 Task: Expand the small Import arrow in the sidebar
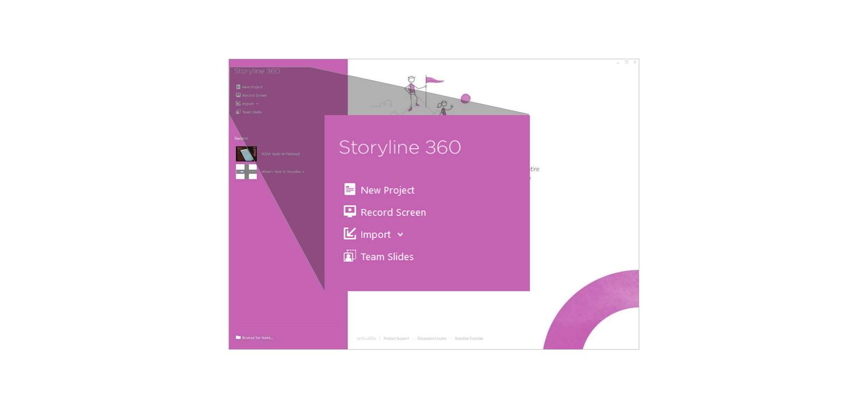(x=257, y=104)
